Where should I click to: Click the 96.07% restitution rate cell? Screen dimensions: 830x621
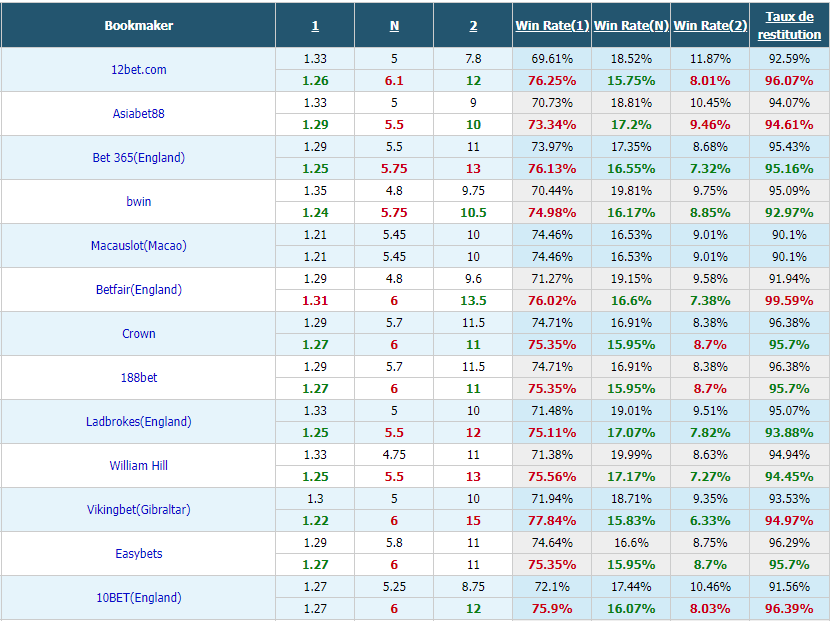pos(789,80)
